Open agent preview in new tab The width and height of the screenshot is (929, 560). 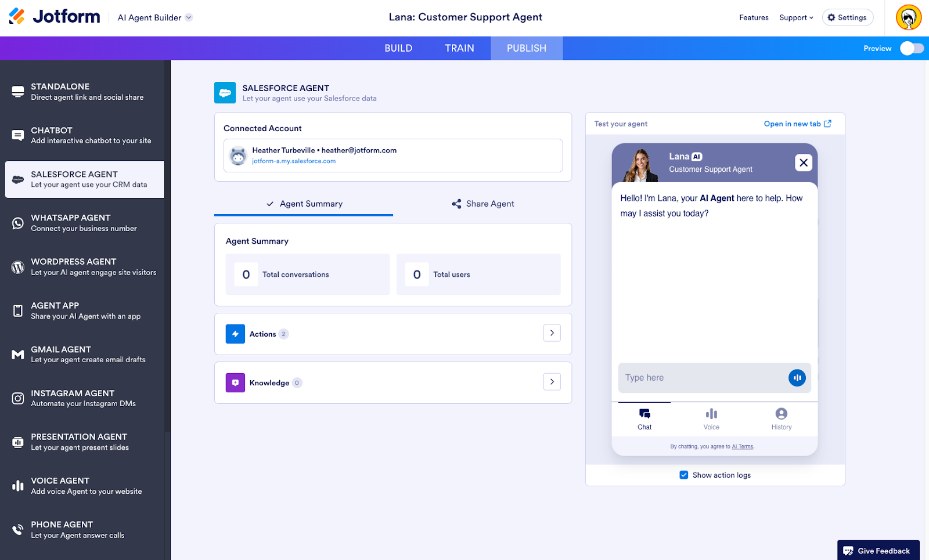798,124
